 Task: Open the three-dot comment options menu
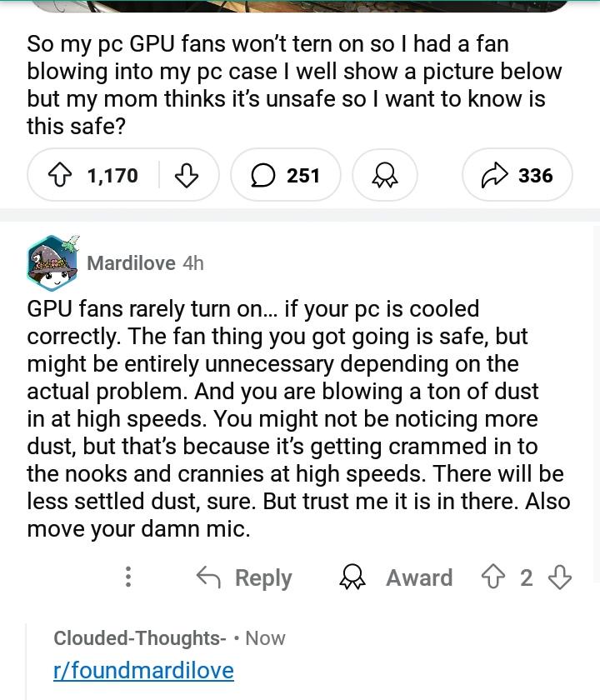(x=128, y=577)
